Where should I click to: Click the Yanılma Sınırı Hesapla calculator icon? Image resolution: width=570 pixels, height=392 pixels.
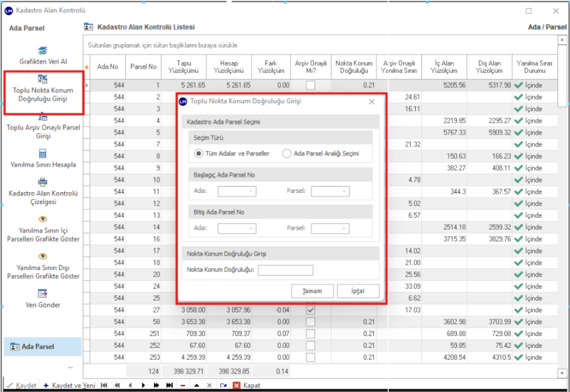pyautogui.click(x=43, y=154)
